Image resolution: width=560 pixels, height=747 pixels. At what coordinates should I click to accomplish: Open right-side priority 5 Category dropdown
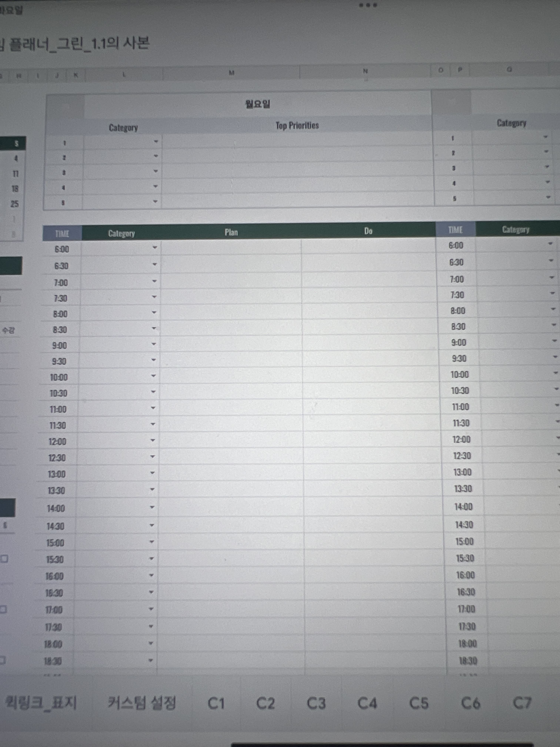[548, 197]
